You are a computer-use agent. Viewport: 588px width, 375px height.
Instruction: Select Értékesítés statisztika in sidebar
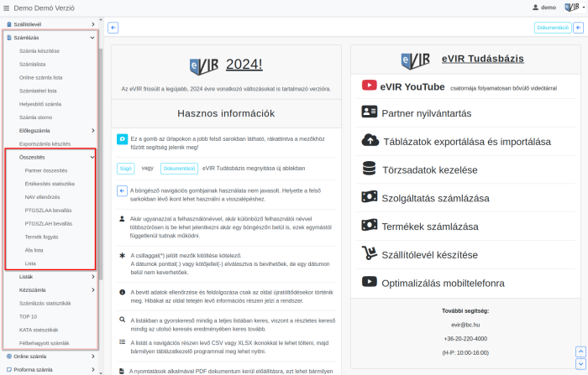50,184
